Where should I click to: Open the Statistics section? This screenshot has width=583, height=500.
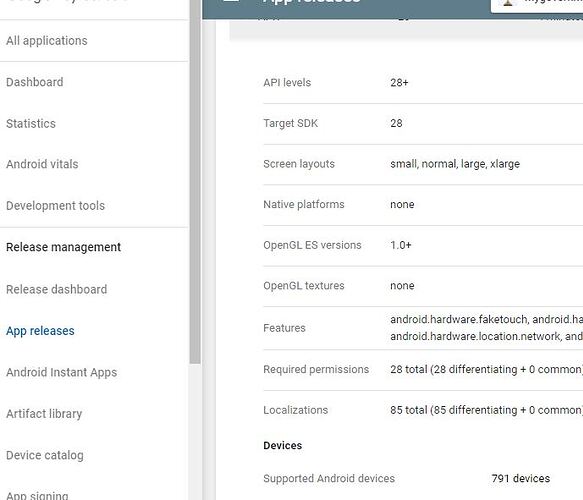click(x=31, y=123)
